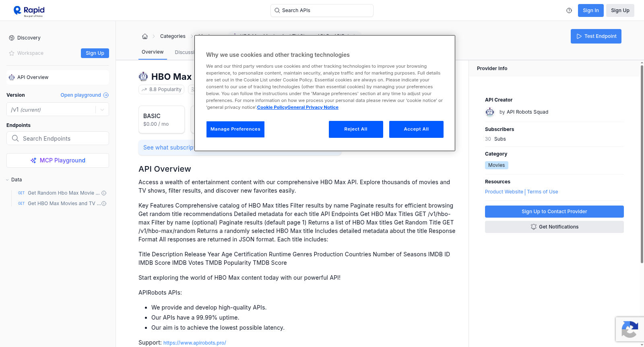Click the Movies category tag
The image size is (644, 347).
(496, 165)
